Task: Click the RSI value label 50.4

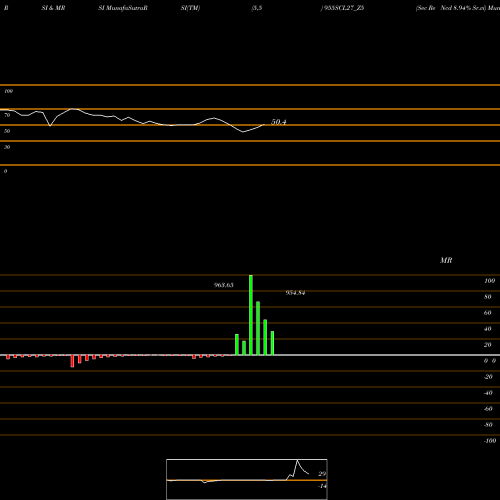Action: coord(279,122)
